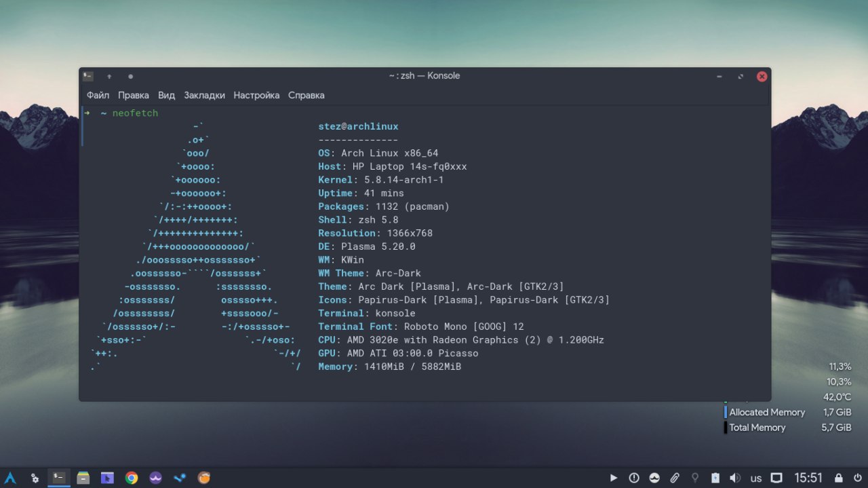Open the Настройка menu
This screenshot has height=488, width=868.
(256, 96)
